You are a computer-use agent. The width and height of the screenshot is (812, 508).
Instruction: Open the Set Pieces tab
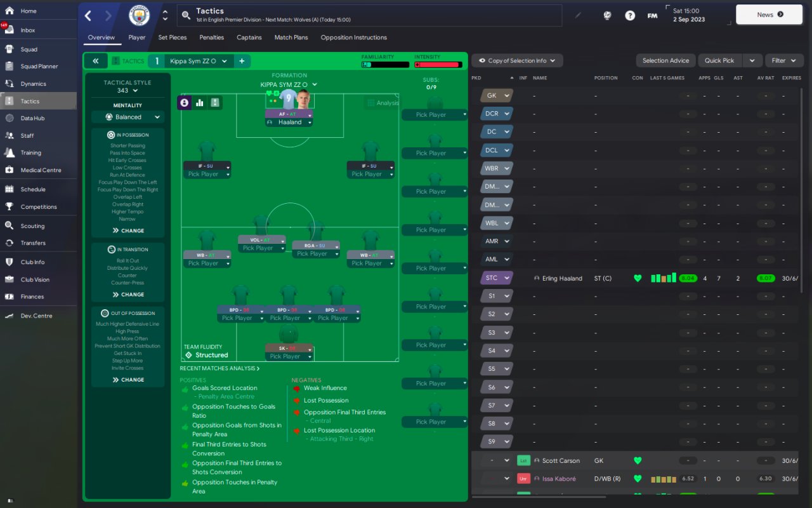coord(173,37)
